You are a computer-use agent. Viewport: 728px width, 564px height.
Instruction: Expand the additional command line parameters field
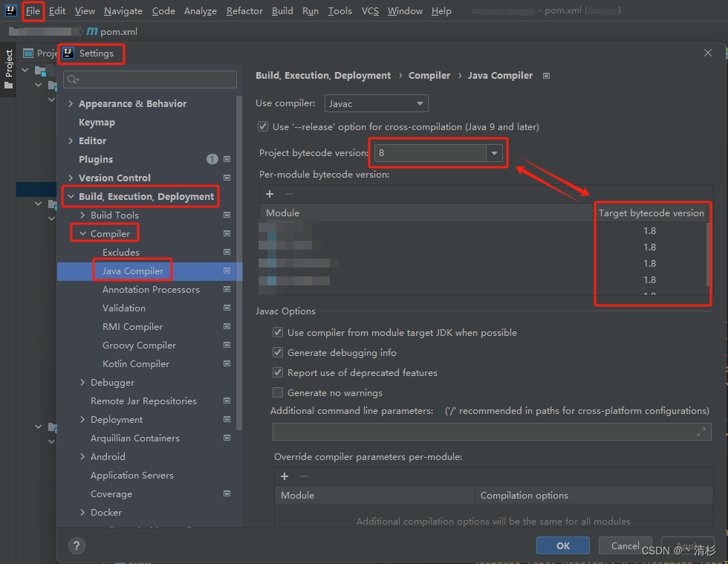tap(701, 432)
